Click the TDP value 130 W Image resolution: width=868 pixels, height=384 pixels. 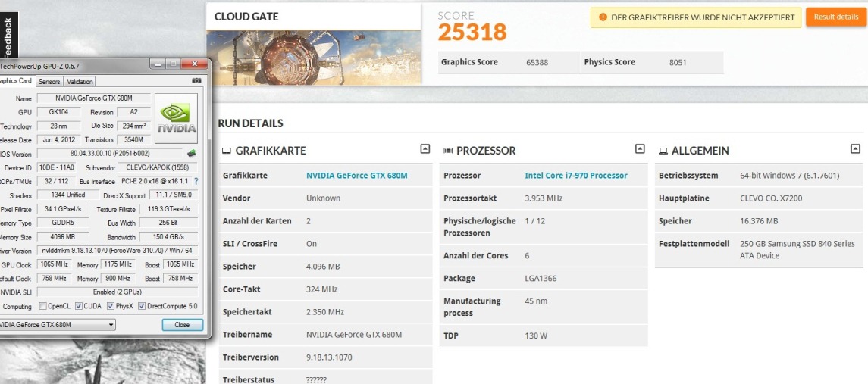click(536, 336)
